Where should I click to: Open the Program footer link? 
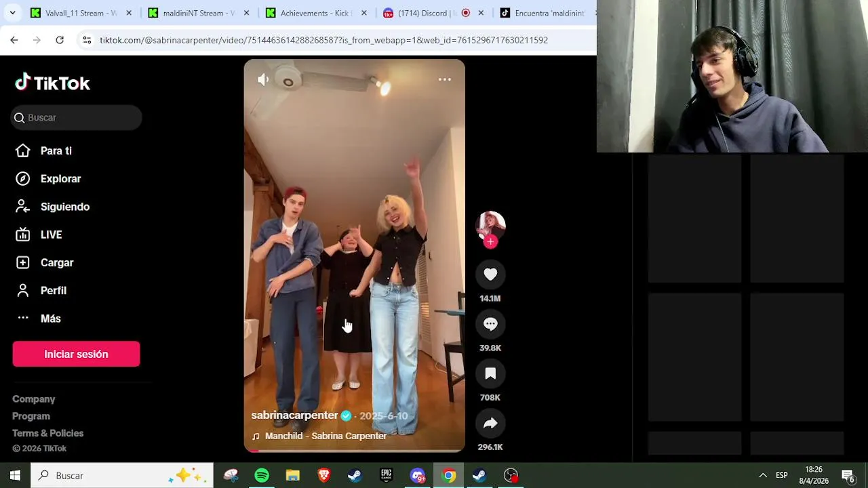pos(31,416)
